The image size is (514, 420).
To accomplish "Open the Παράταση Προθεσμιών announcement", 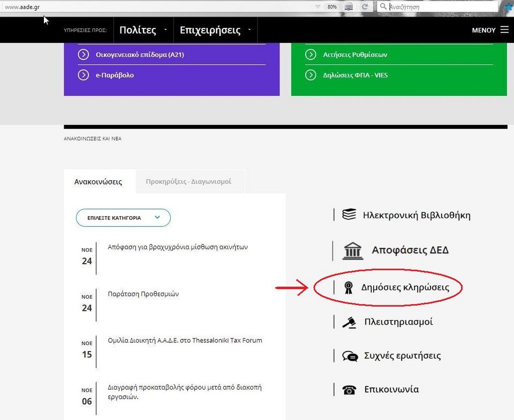I will [143, 294].
